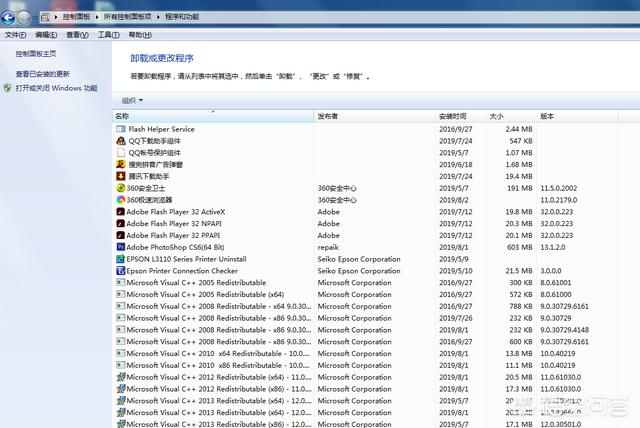Expand the arrow after 所有控制面板项 breadcrumb
The width and height of the screenshot is (640, 428).
click(x=158, y=17)
